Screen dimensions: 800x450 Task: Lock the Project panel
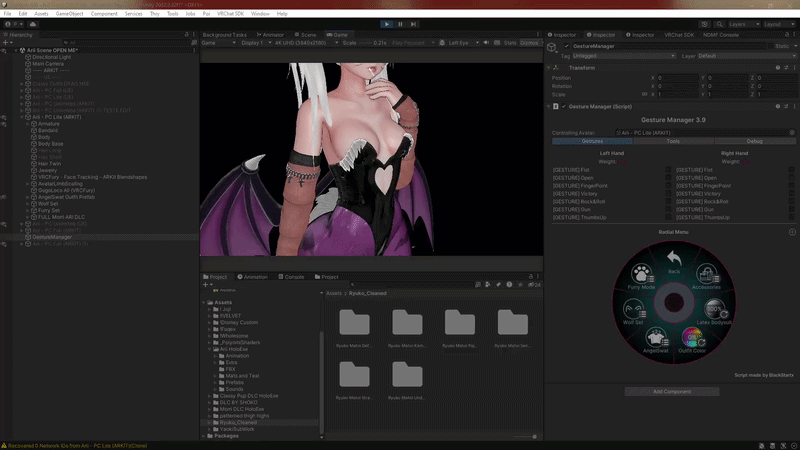[531, 277]
